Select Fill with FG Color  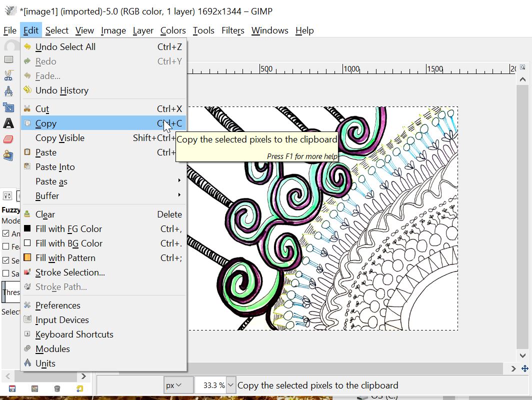[x=68, y=229]
